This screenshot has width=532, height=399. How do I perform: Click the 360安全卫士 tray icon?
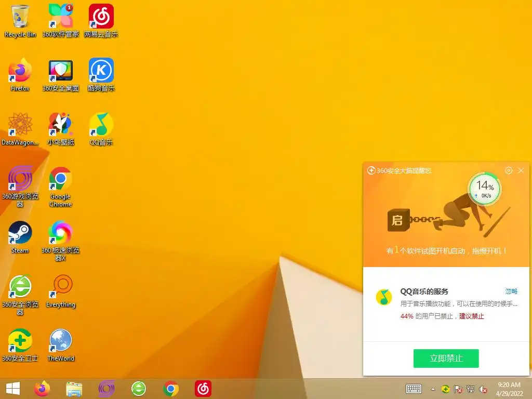click(x=445, y=389)
